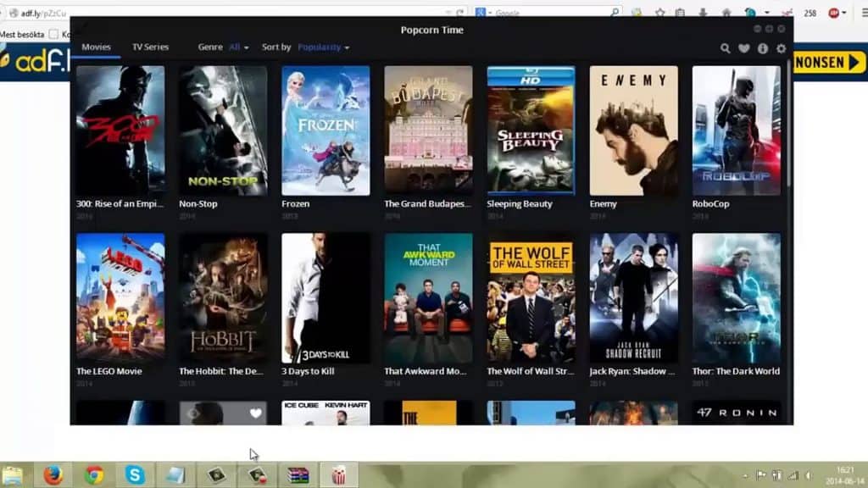Reload the page in Firefox
This screenshot has height=488, width=868.
pos(460,12)
